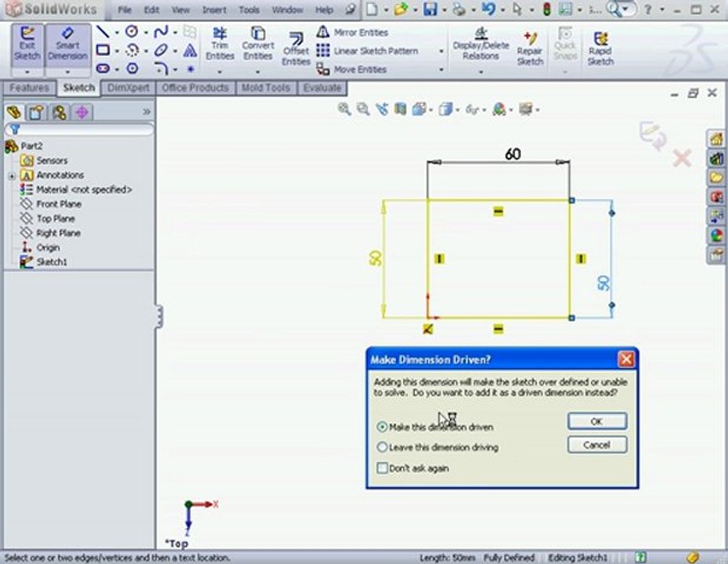Image resolution: width=728 pixels, height=564 pixels.
Task: Click the Zoom to Fit icon
Action: click(344, 109)
